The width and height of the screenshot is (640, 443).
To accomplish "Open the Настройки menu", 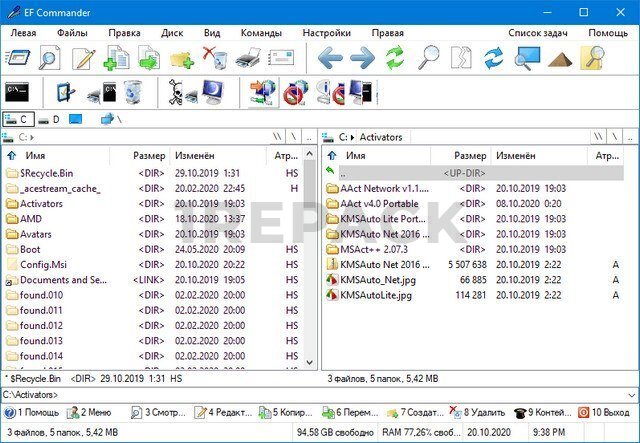I will click(x=326, y=32).
